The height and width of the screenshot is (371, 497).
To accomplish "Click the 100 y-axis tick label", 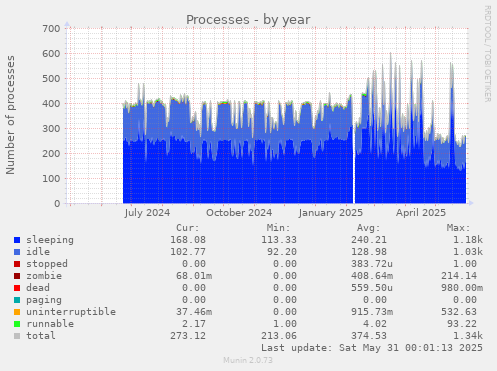I will 51,179.
